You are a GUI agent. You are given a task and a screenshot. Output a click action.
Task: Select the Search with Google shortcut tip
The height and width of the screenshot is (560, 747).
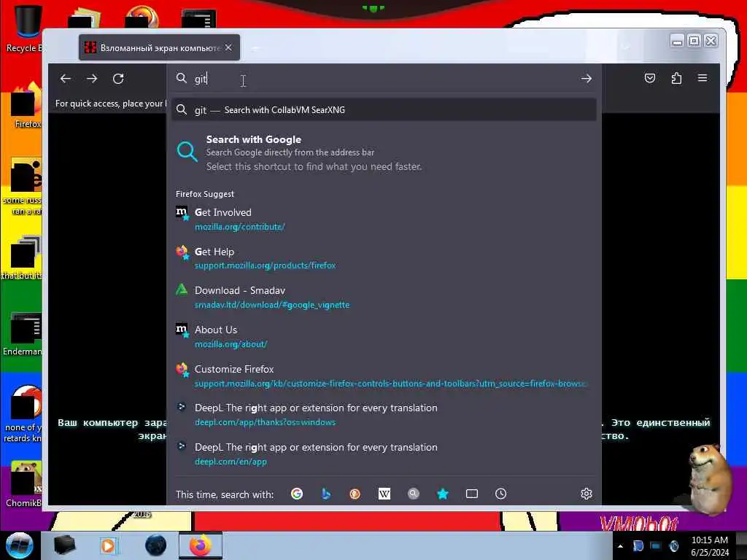[x=384, y=152]
